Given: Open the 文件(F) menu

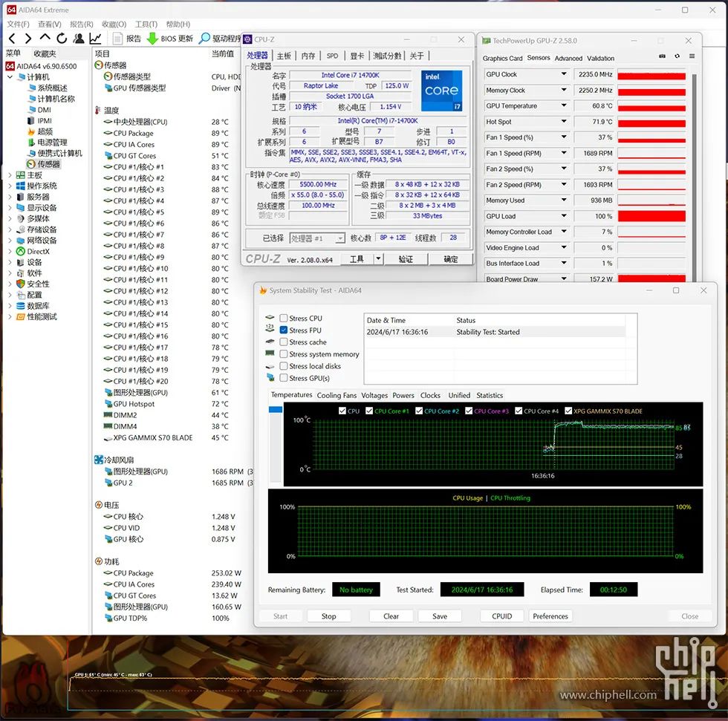Looking at the screenshot, I should tap(18, 24).
